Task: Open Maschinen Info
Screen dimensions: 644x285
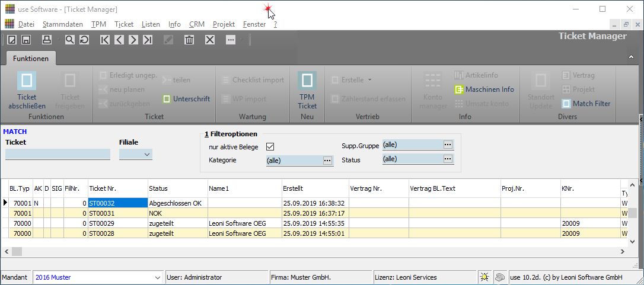Action: (x=484, y=89)
